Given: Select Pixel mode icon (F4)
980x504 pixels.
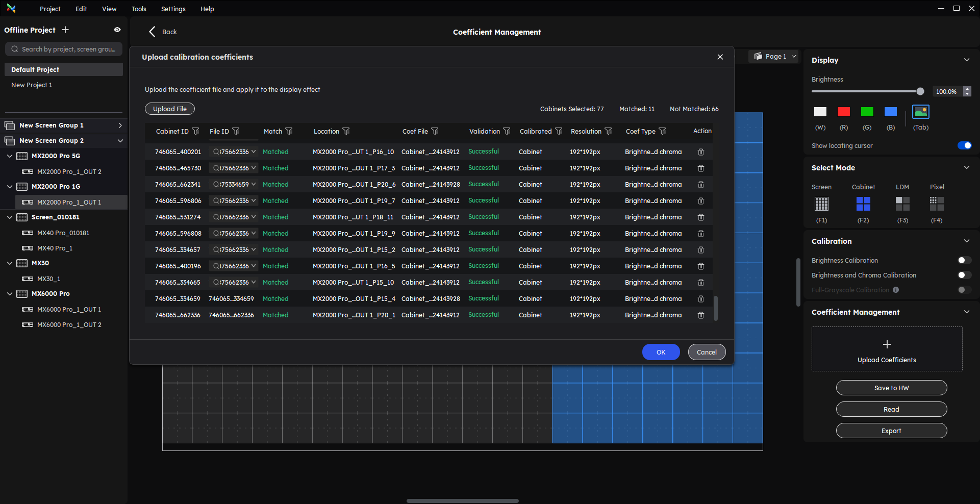Looking at the screenshot, I should coord(936,204).
